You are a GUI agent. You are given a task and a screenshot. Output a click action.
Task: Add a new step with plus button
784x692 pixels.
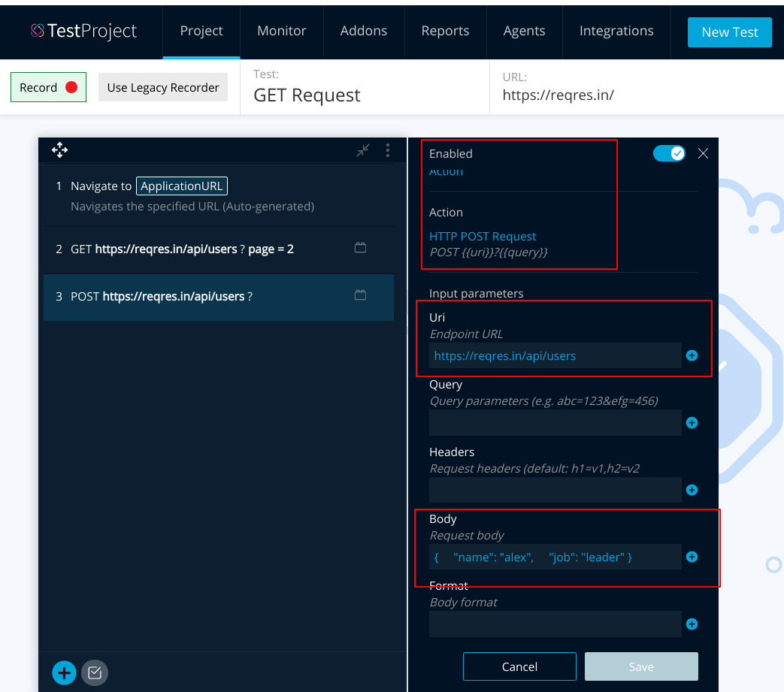(x=64, y=672)
